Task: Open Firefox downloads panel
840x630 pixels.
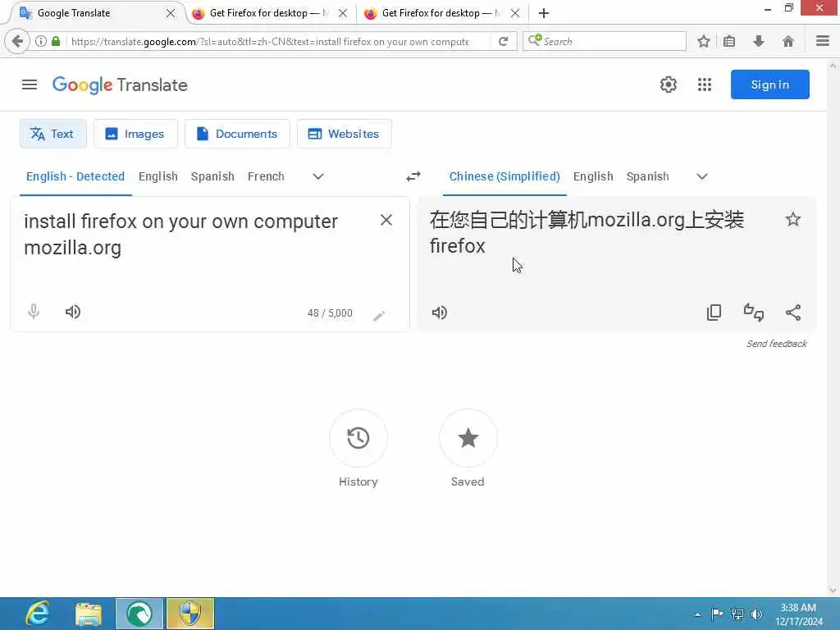Action: [x=759, y=41]
